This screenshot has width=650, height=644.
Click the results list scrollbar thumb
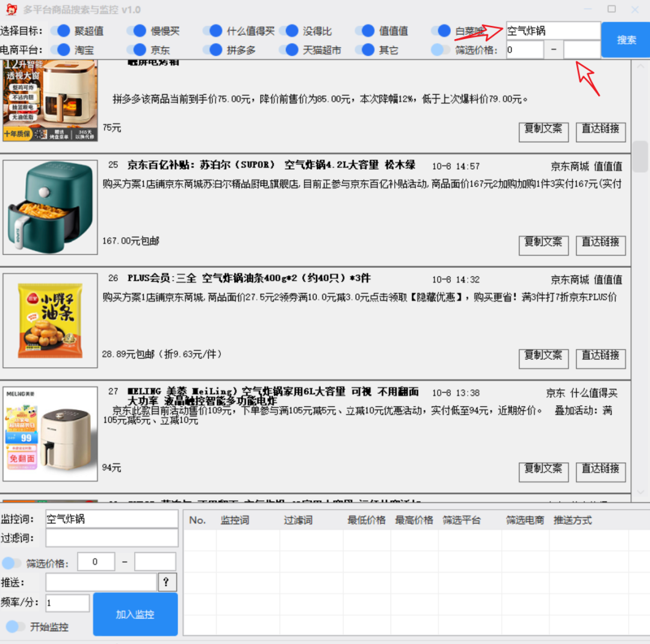640,156
